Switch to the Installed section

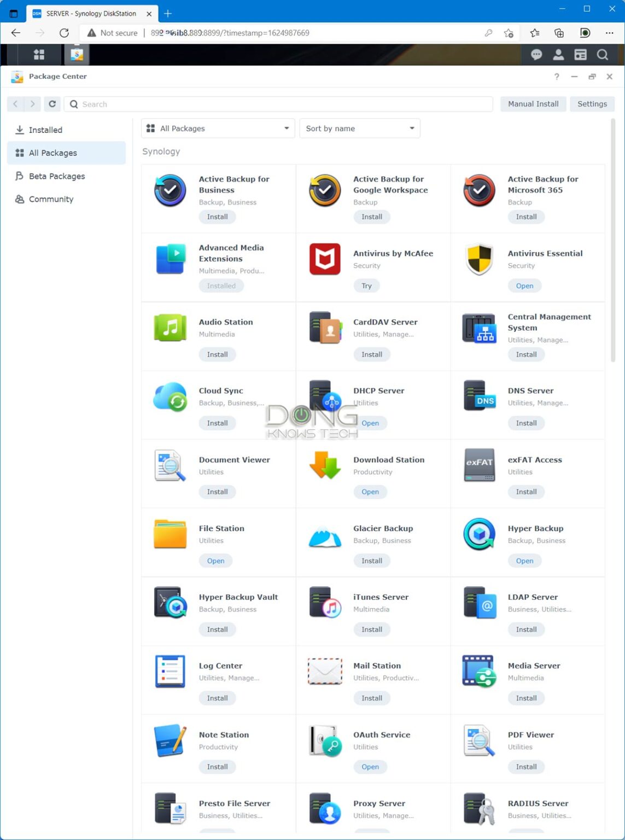pos(44,130)
